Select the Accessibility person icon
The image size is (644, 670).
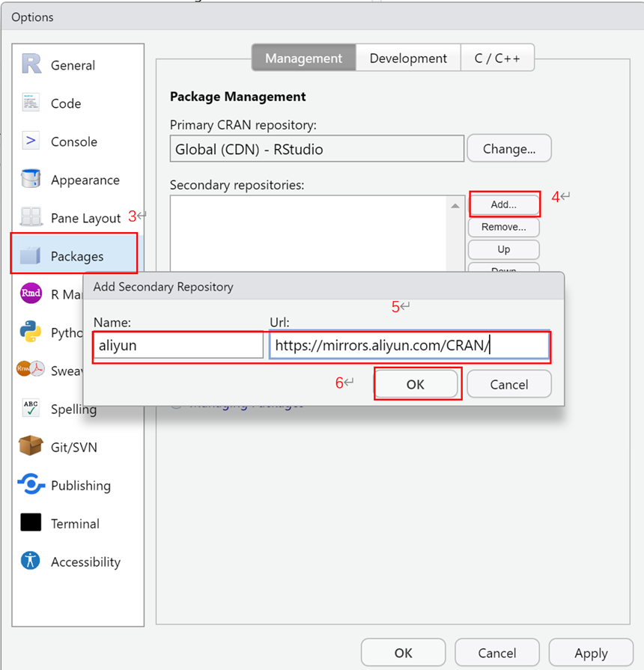point(31,560)
